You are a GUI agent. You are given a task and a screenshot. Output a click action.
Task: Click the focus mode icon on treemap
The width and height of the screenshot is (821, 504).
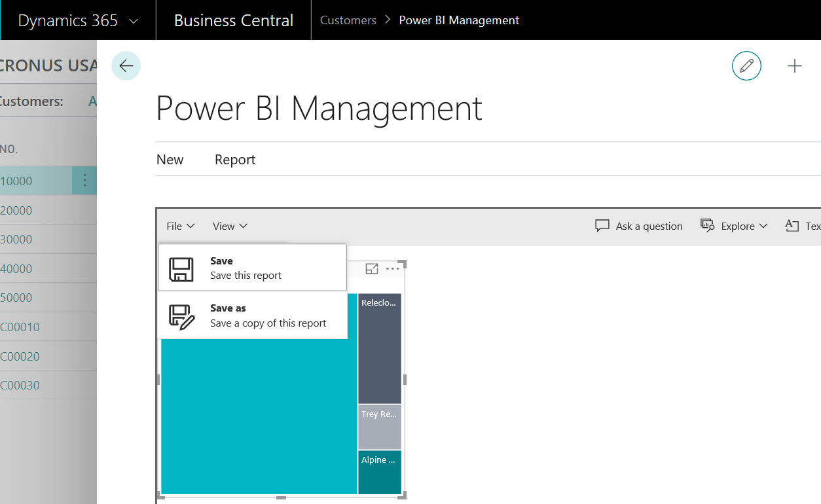point(372,268)
